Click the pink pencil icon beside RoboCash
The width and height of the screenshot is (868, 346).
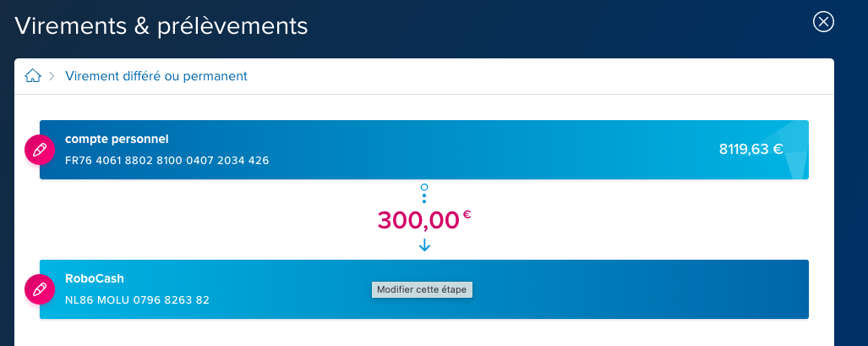click(40, 289)
